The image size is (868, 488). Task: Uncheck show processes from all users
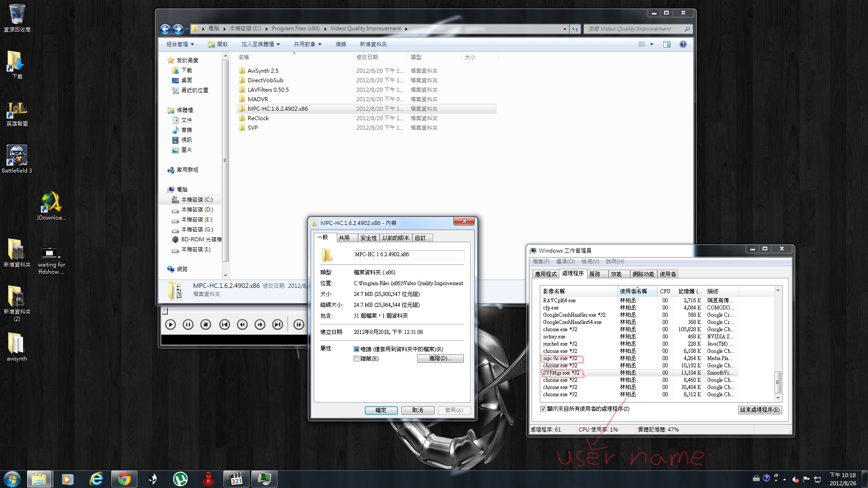pos(543,409)
